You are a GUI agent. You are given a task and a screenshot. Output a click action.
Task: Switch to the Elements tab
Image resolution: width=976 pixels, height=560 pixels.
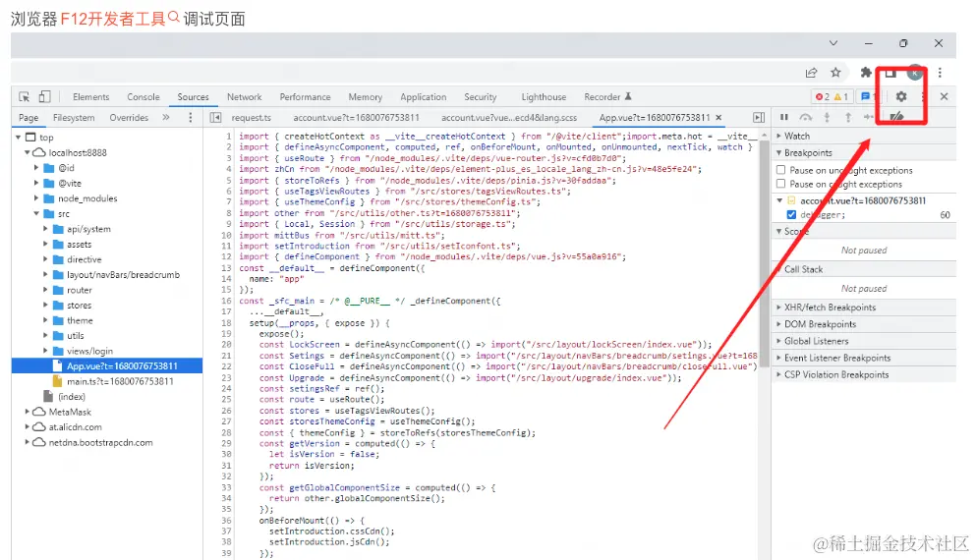click(90, 97)
